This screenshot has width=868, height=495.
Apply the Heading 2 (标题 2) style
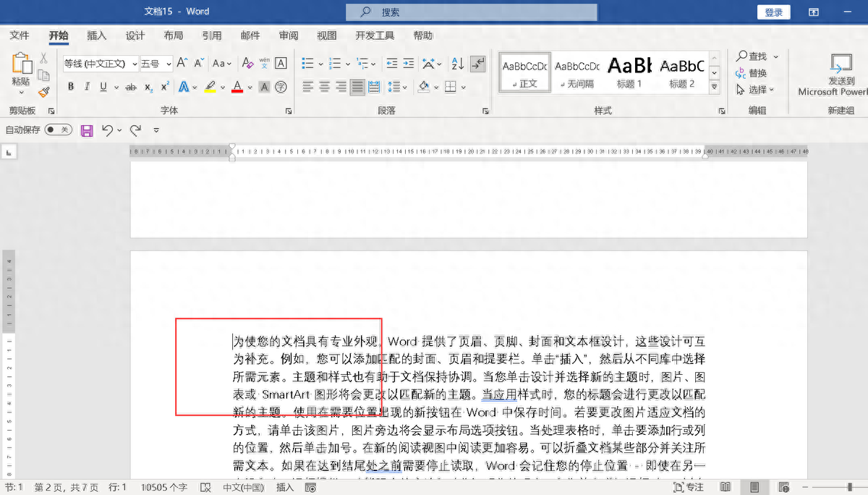[x=681, y=72]
